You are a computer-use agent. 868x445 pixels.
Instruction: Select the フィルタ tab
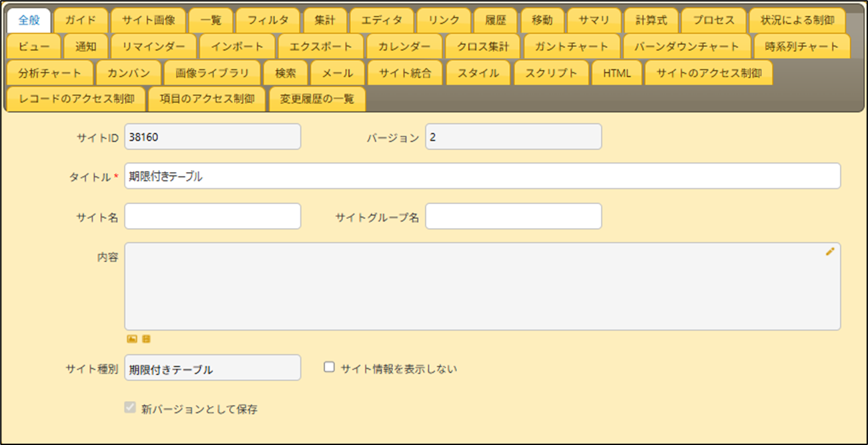pyautogui.click(x=268, y=20)
